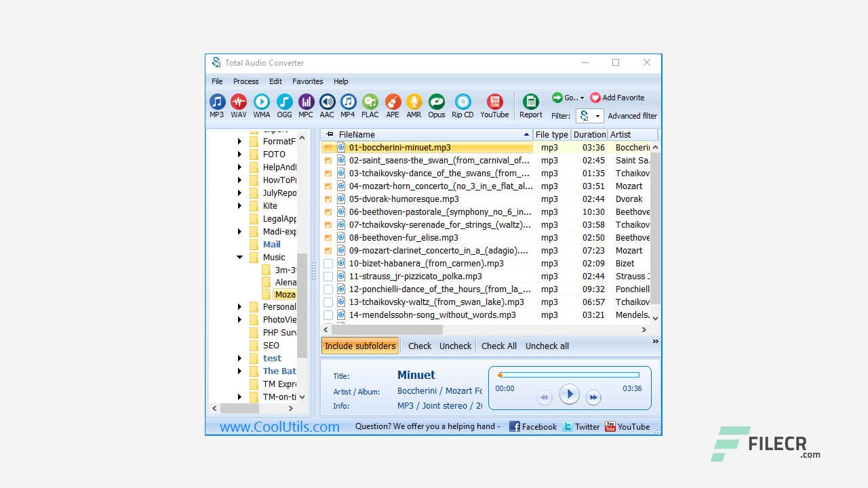Select the Opus format icon
The image size is (868, 488).
[436, 102]
